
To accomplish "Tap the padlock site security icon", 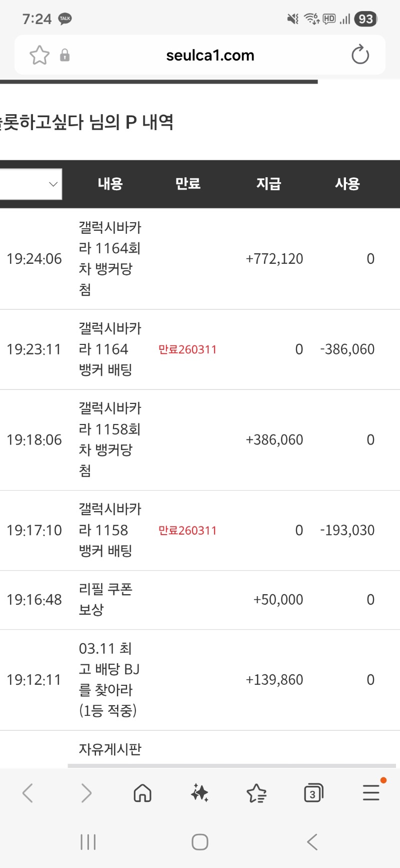I will (65, 55).
